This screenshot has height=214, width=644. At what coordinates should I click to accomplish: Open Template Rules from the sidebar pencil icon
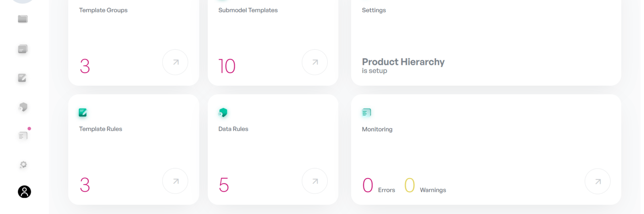point(22,78)
